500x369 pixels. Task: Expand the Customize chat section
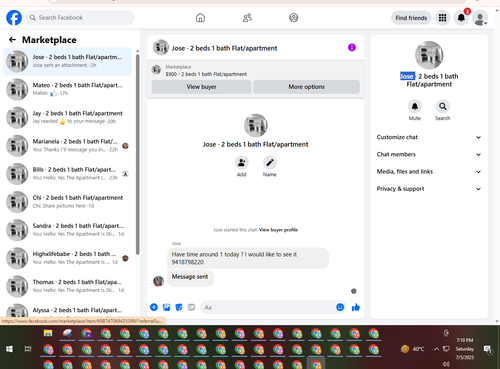coord(429,137)
